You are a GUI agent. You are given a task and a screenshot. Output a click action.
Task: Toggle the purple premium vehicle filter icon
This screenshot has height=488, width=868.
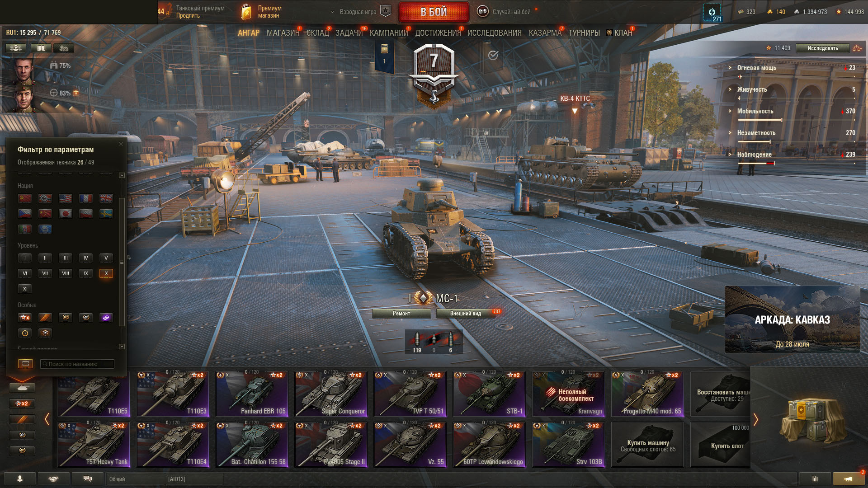(x=106, y=318)
